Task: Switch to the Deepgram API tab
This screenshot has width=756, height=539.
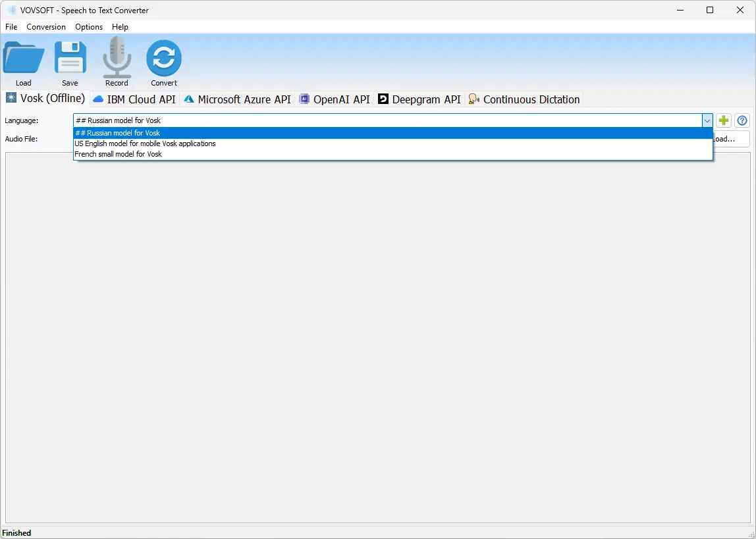Action: [x=419, y=99]
